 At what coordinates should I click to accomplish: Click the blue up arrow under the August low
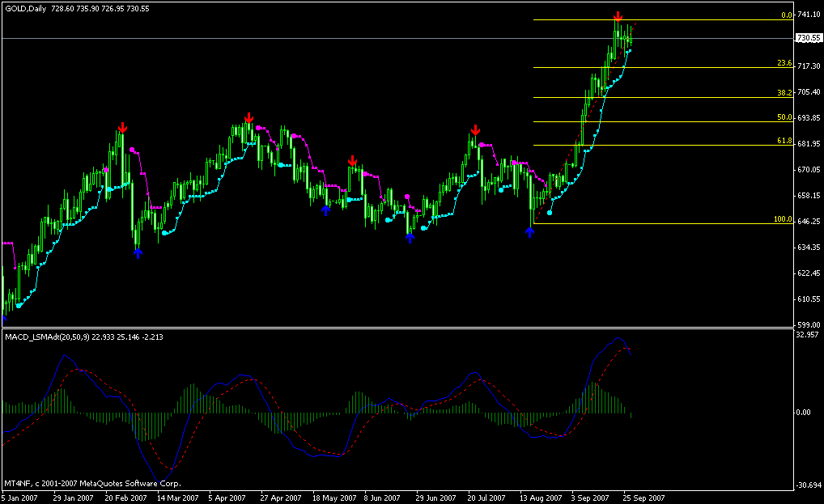pyautogui.click(x=529, y=231)
